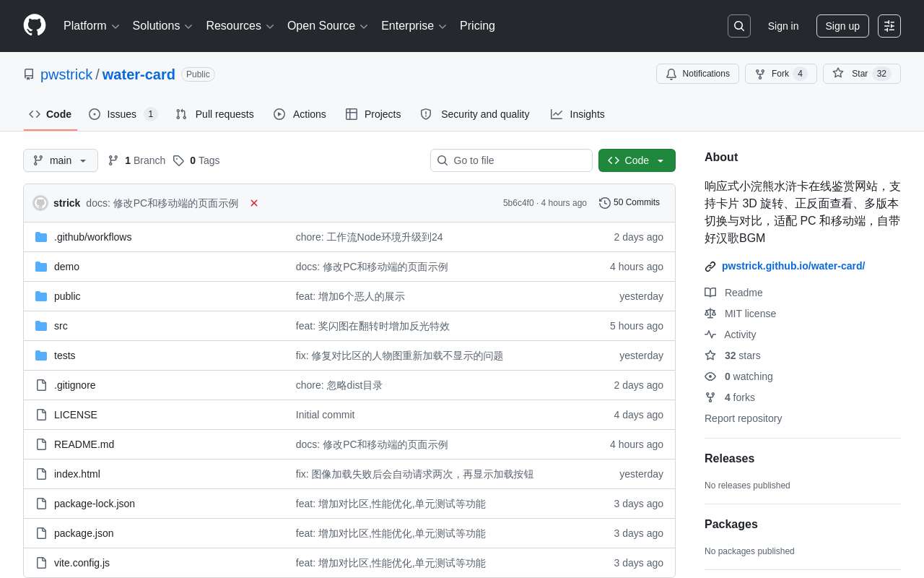Click the LICENSE file icon
The image size is (924, 578).
tap(41, 415)
